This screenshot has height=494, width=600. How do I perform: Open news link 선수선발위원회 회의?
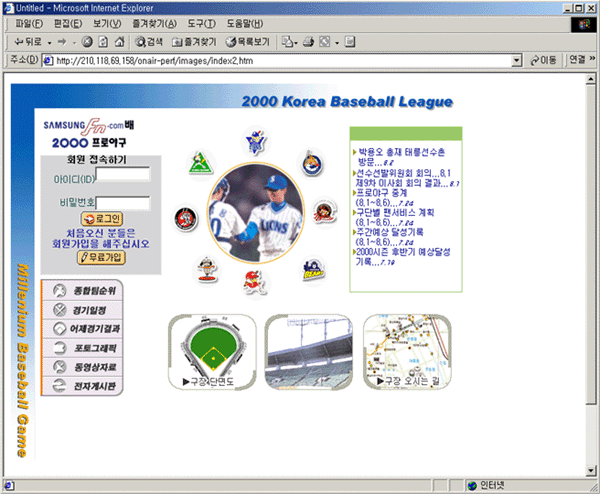[x=403, y=173]
